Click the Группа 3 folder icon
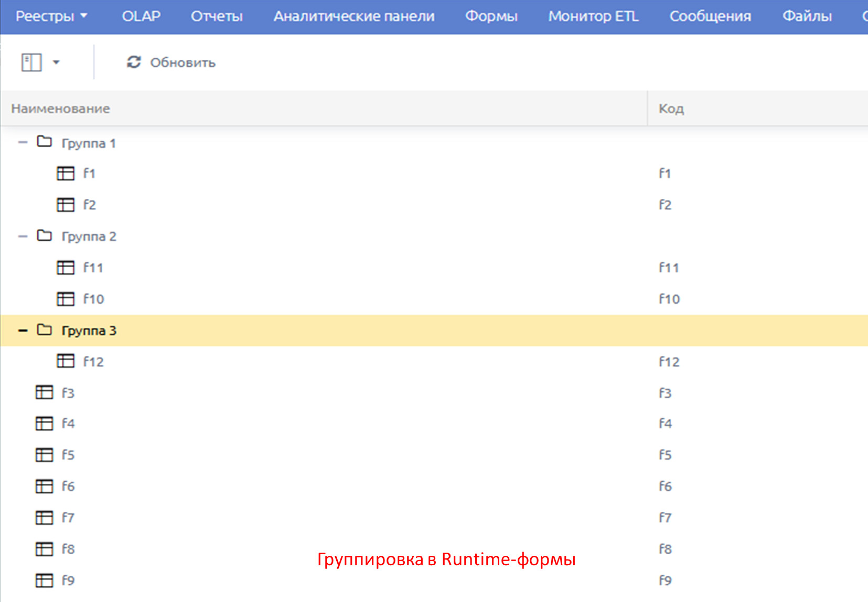The image size is (868, 602). click(x=45, y=330)
